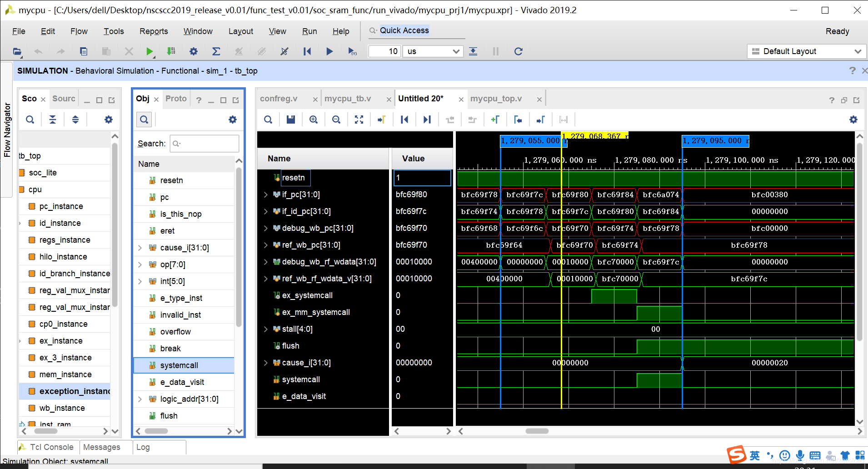Open the Flow menu
The image size is (868, 469).
79,31
